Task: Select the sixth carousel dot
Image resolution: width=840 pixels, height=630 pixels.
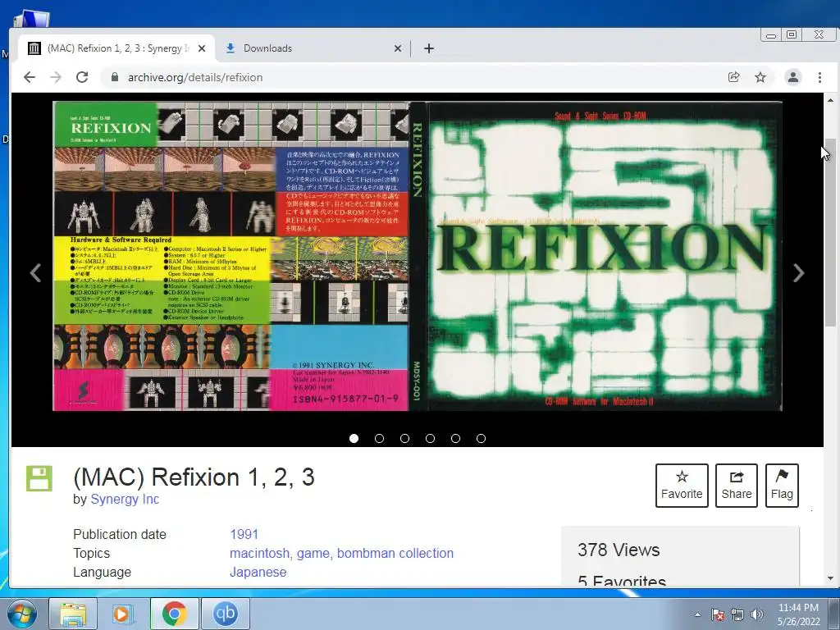Action: 481,438
